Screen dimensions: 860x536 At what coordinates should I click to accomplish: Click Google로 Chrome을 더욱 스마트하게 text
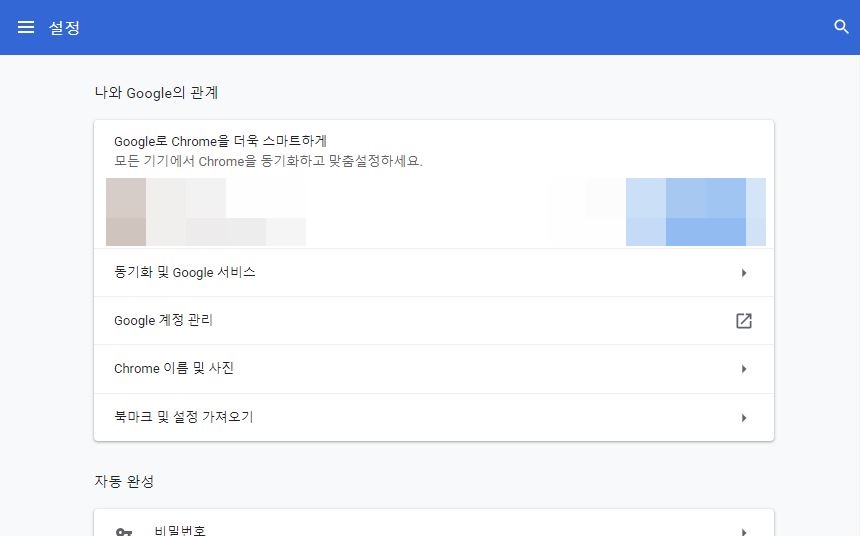coord(220,142)
